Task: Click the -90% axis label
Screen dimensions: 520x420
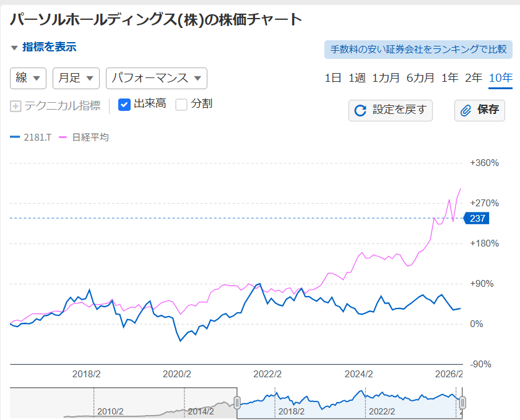Action: click(480, 364)
